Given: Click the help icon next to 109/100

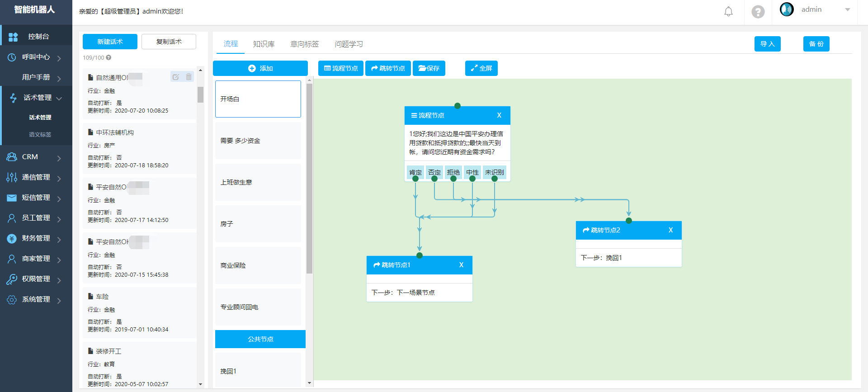Looking at the screenshot, I should coord(108,58).
